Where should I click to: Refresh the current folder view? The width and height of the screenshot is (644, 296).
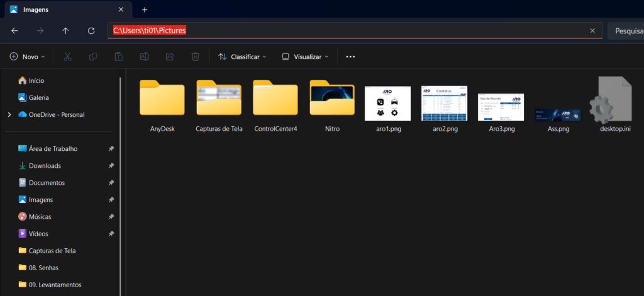tap(91, 31)
